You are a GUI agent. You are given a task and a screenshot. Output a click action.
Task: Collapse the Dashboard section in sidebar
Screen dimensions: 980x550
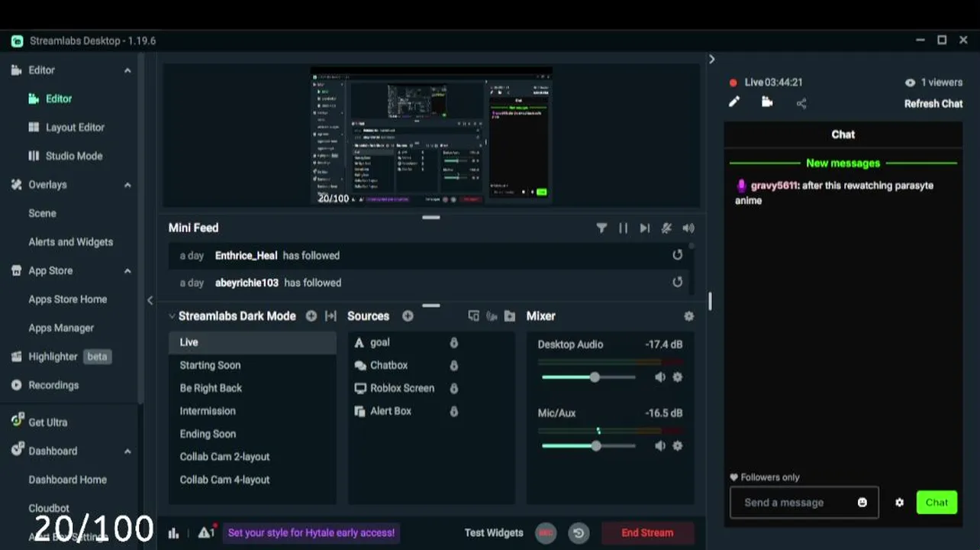point(127,451)
